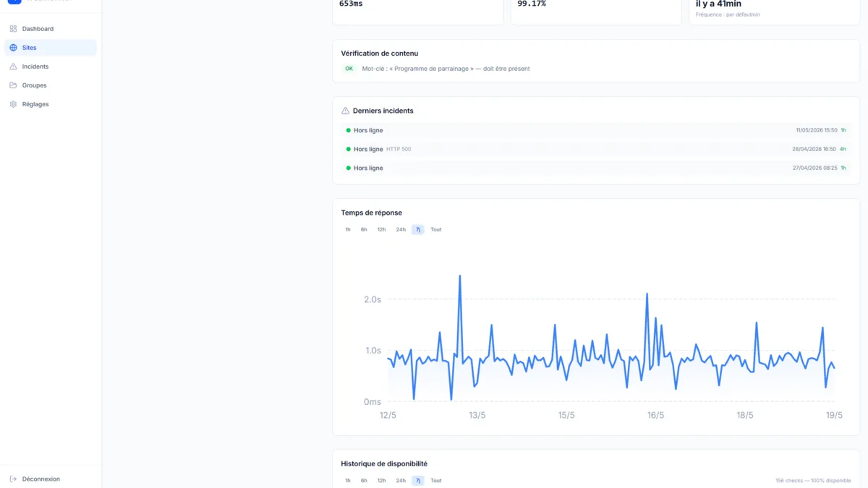The width and height of the screenshot is (868, 488).
Task: Click the tallest response time spike near 13/5
Action: 459,276
